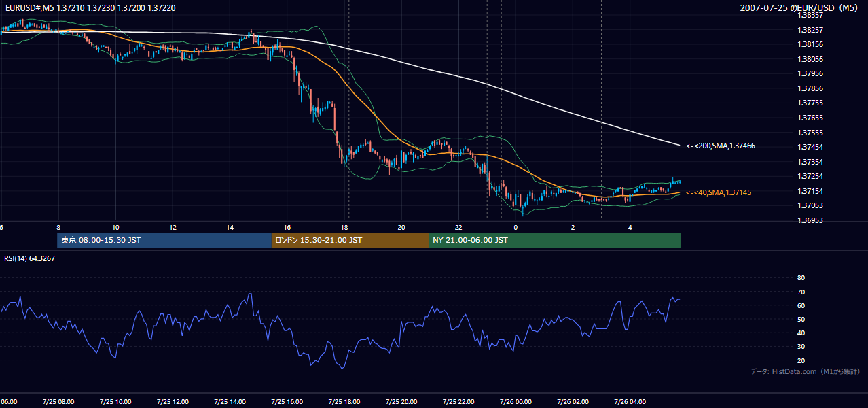Image resolution: width=868 pixels, height=408 pixels.
Task: Select the ロンドン 15:30-21:00 JST session bar
Action: coord(350,240)
